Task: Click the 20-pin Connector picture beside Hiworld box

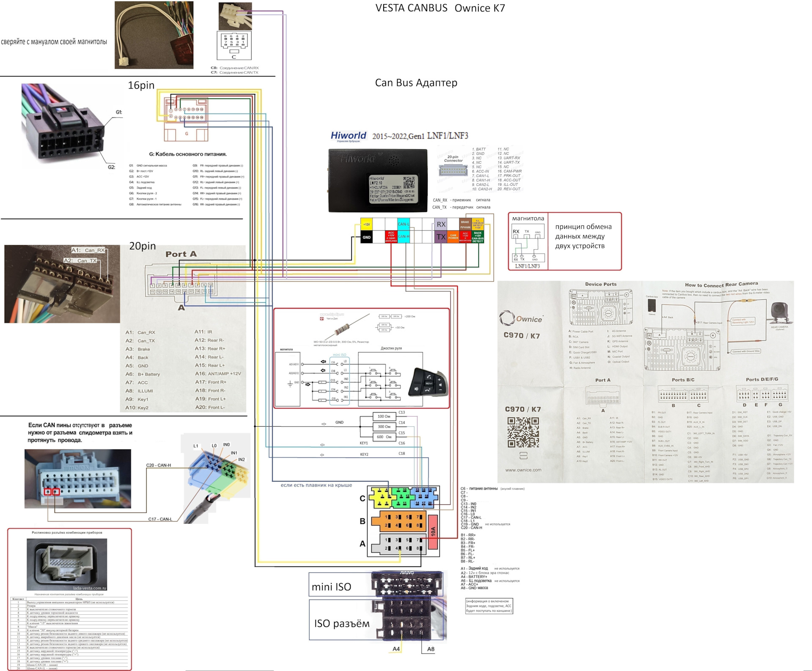Action: point(453,170)
